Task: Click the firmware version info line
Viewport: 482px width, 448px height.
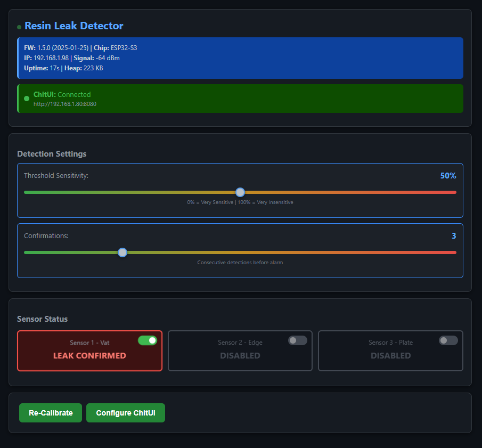Action: click(80, 48)
